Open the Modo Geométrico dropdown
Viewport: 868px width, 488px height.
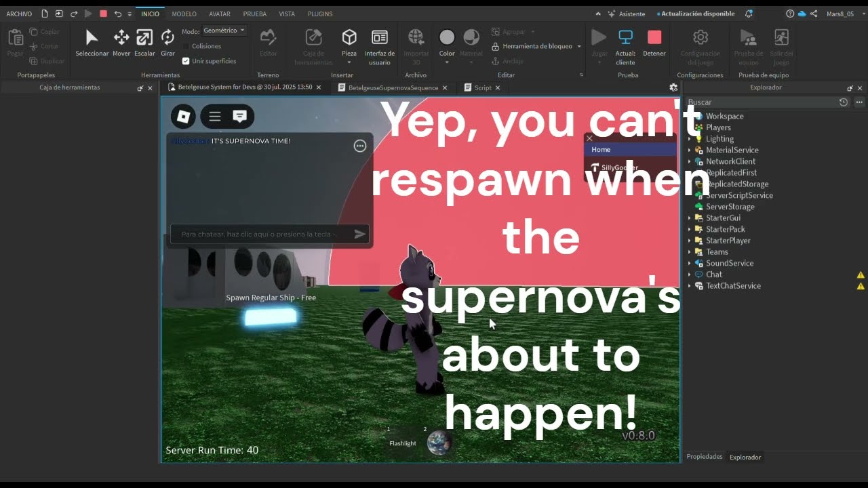coord(224,30)
